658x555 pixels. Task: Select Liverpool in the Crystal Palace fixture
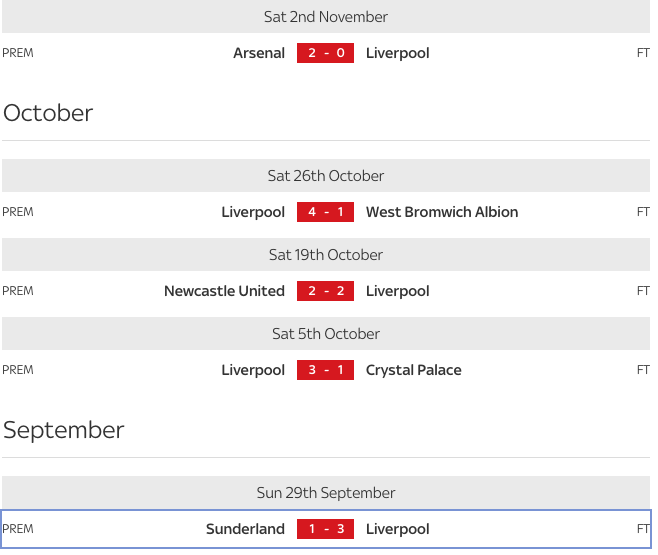pos(253,370)
